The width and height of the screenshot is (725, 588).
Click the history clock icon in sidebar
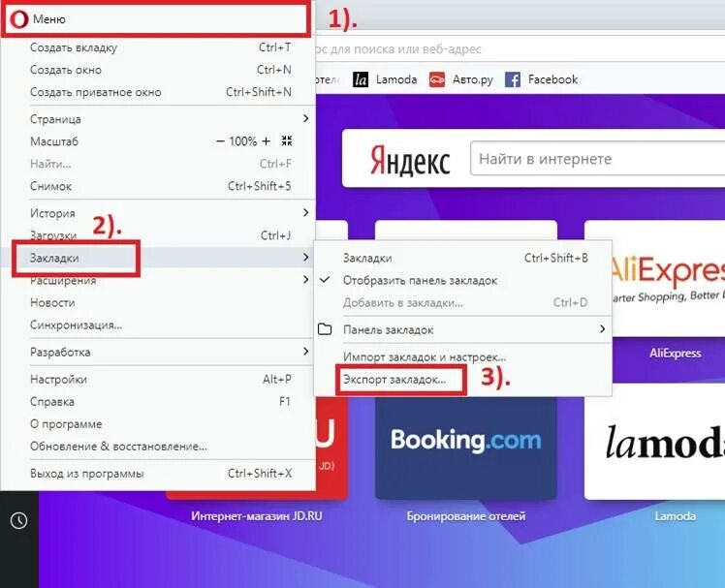pos(19,520)
